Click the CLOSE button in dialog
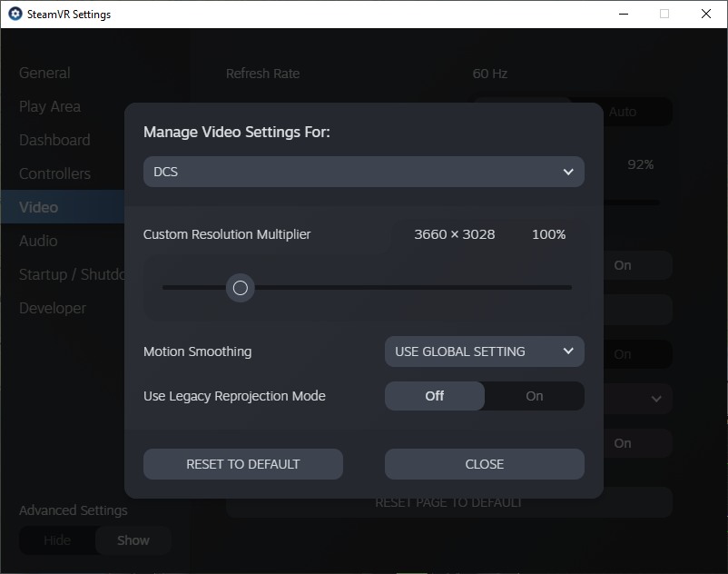Viewport: 728px width, 574px height. pos(484,464)
